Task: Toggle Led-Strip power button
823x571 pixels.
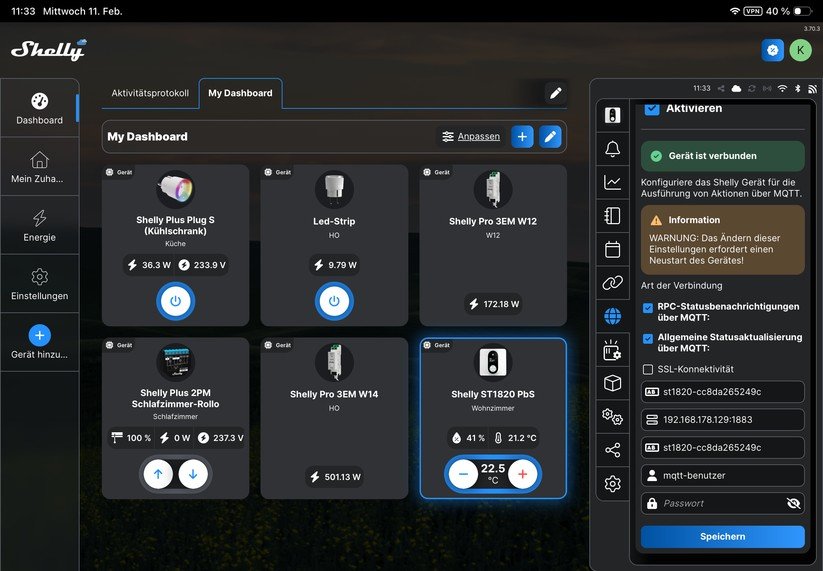Action: pos(334,301)
